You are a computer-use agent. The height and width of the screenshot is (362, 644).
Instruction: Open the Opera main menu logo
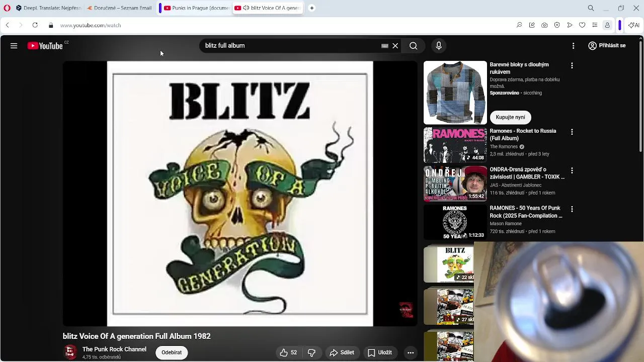7,8
